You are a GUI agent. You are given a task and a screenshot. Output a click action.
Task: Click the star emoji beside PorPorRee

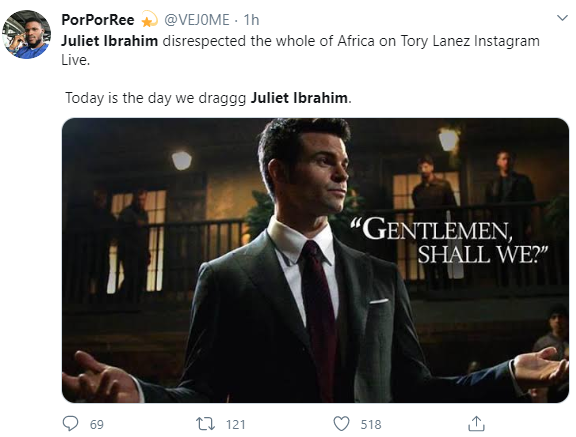point(149,20)
